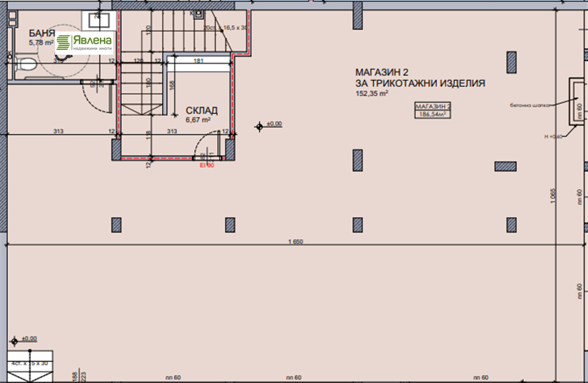
Task: Click the bottom-left ±0,00 elevation marker symbol
Action: coord(14,341)
